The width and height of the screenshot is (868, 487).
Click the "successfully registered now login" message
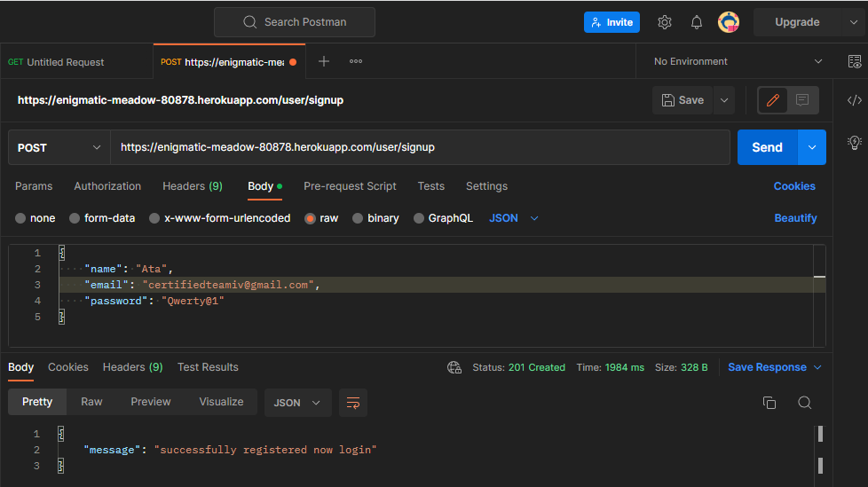click(265, 450)
